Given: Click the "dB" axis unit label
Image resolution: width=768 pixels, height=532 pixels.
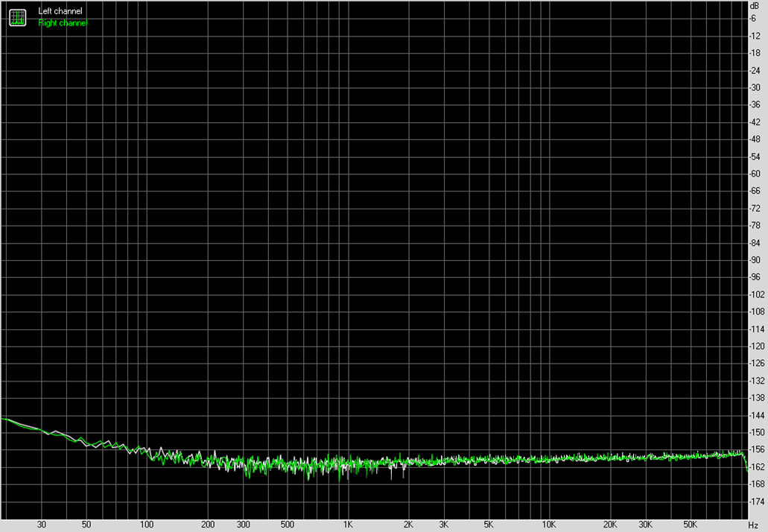Looking at the screenshot, I should [755, 7].
